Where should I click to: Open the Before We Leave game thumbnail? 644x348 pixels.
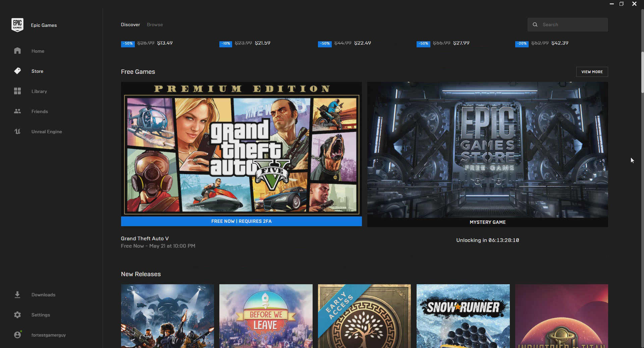point(266,316)
